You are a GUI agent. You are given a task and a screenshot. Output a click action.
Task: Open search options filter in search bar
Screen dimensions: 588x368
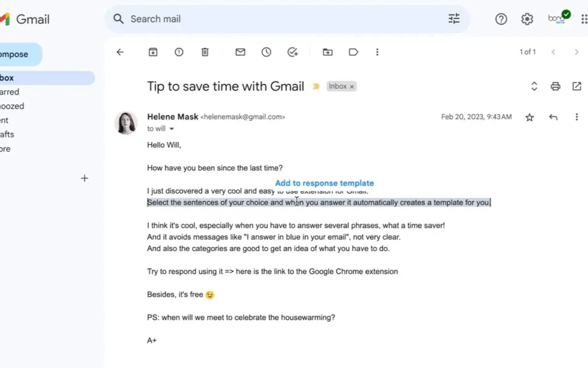pos(454,19)
